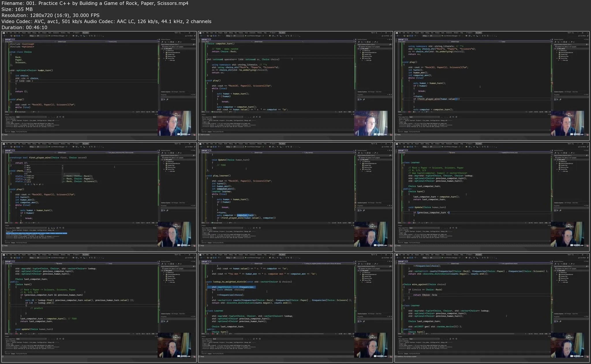Open the thumbnail with first_player_wins(human.value()) call

pos(492,86)
